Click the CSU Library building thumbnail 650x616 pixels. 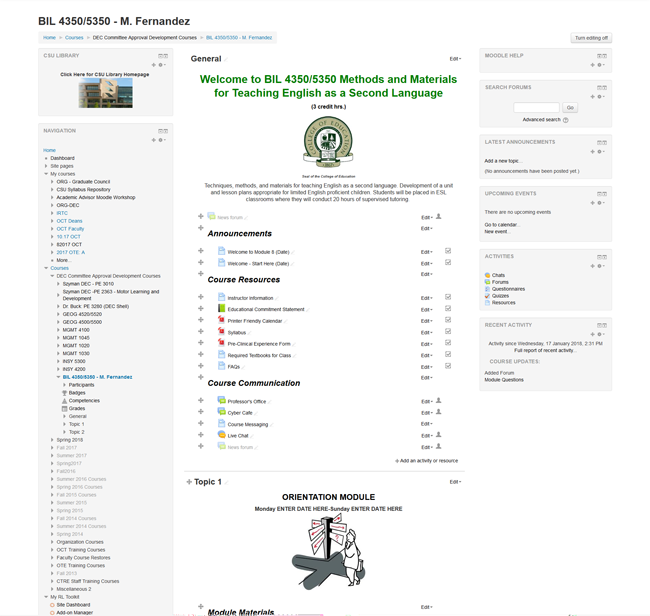106,93
